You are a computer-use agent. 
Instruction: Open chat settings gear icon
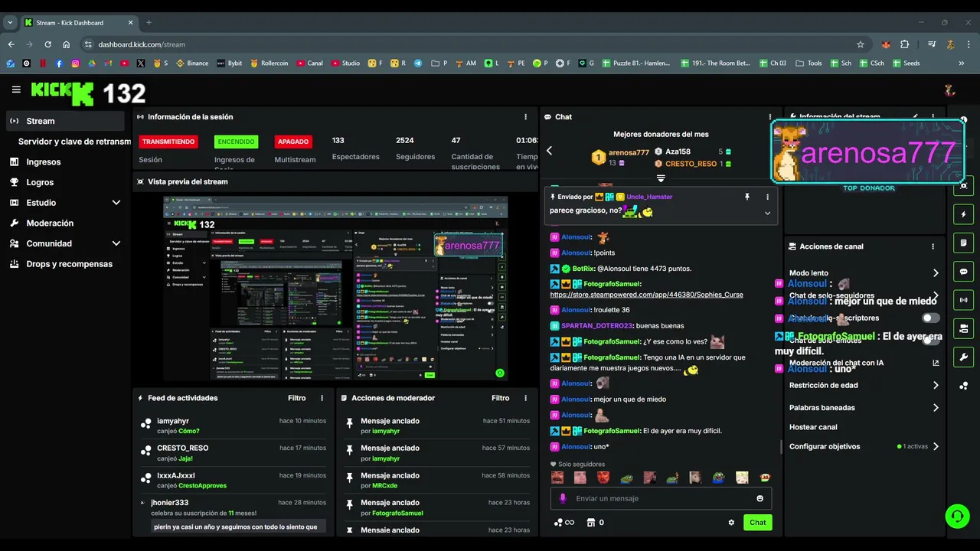(x=731, y=523)
